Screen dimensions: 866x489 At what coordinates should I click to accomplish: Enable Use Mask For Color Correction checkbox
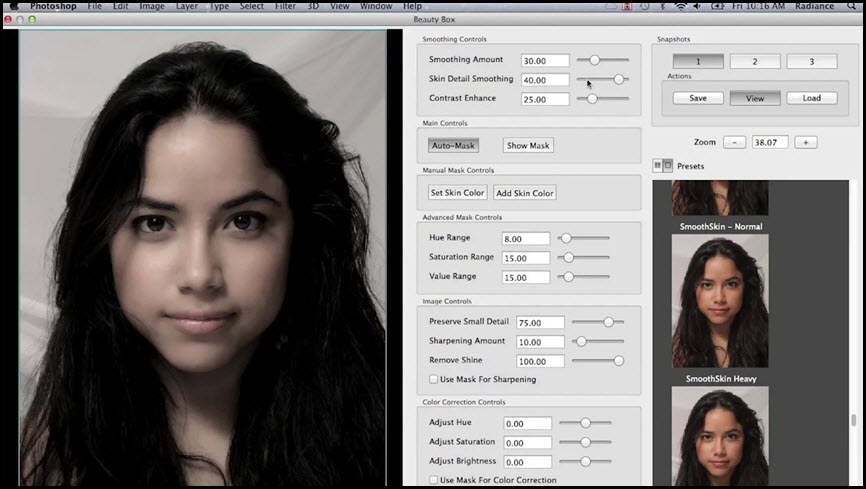pyautogui.click(x=434, y=480)
